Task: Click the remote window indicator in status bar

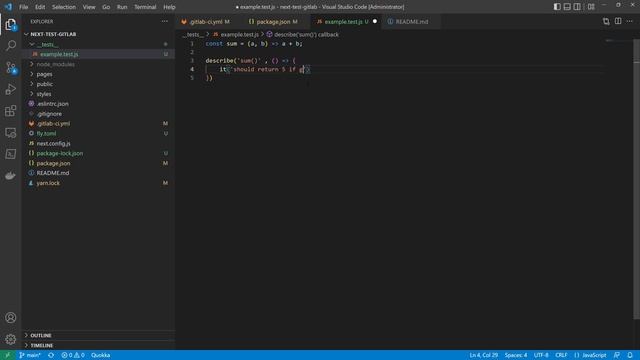Action: [x=7, y=355]
